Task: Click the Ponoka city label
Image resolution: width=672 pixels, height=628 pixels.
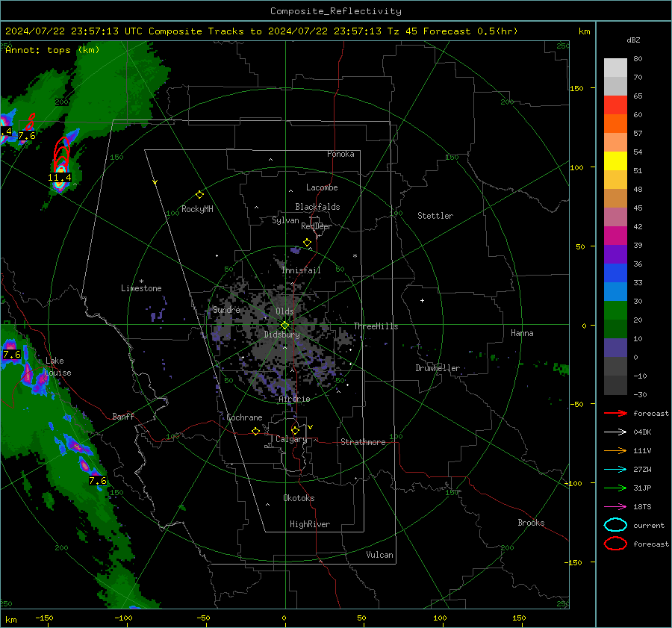Action: tap(340, 154)
